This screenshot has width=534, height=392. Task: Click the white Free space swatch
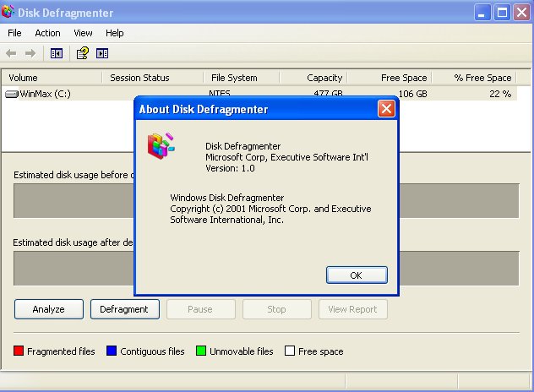click(x=290, y=351)
